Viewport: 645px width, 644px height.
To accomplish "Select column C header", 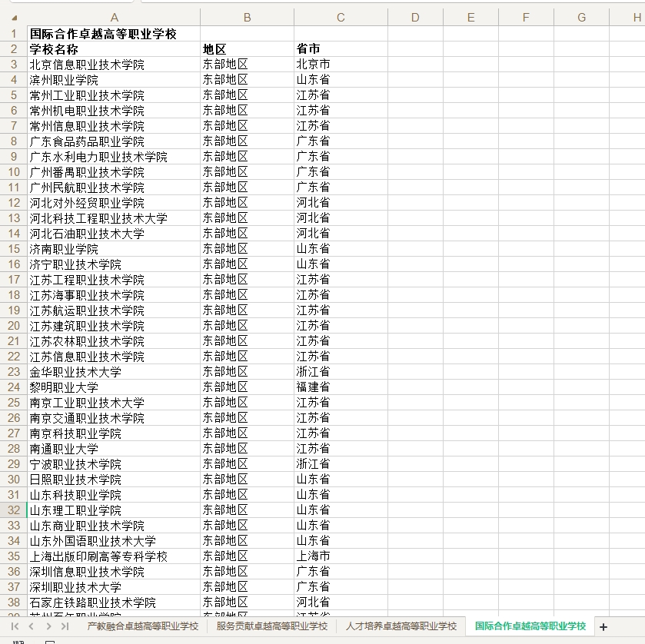I will click(x=341, y=17).
